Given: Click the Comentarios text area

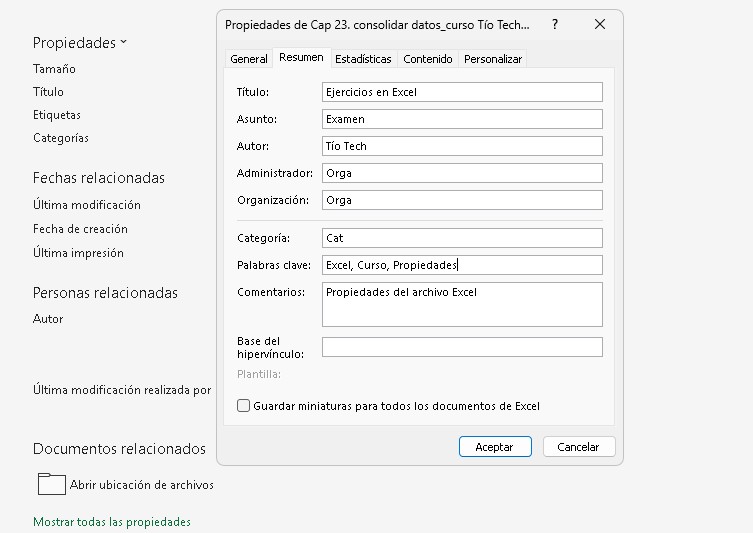Looking at the screenshot, I should click(462, 304).
